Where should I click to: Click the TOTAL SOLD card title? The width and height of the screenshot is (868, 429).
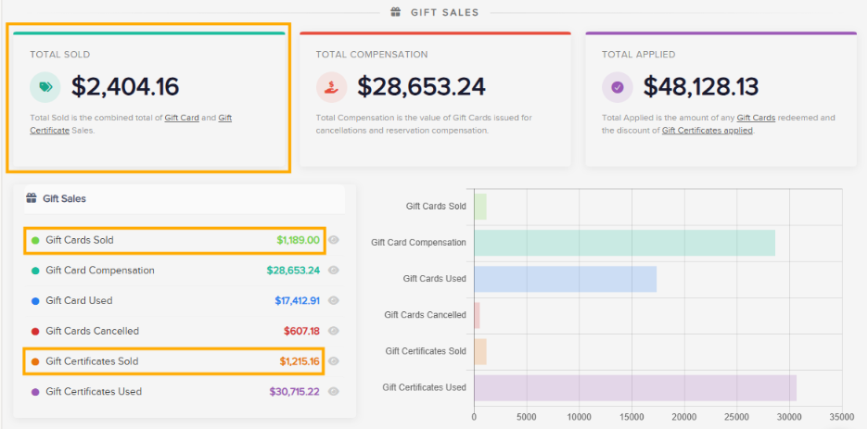[59, 55]
